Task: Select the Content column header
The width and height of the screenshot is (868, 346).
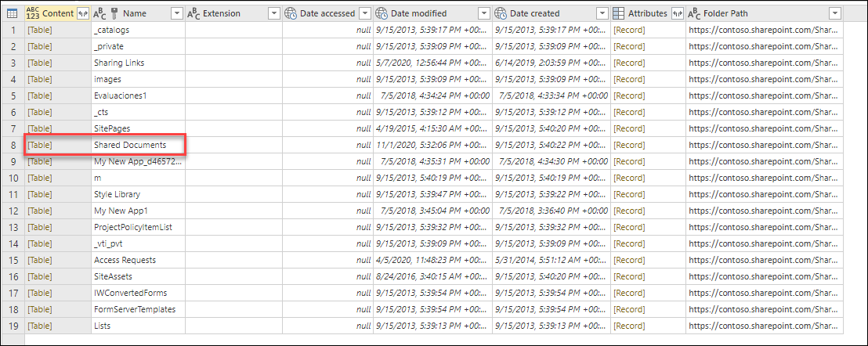Action: [x=57, y=13]
